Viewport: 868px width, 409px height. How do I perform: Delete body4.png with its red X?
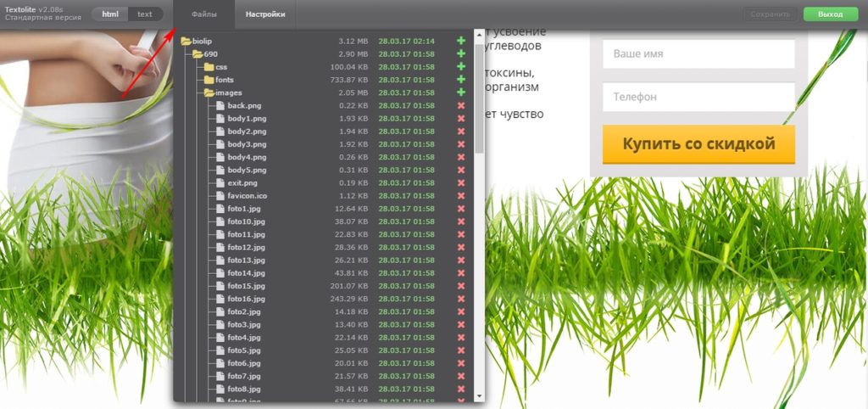click(x=460, y=157)
